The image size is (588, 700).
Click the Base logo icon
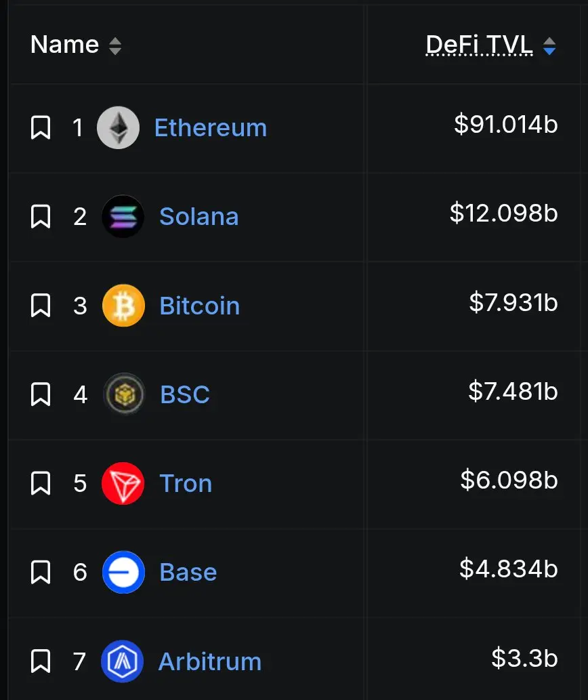point(123,573)
